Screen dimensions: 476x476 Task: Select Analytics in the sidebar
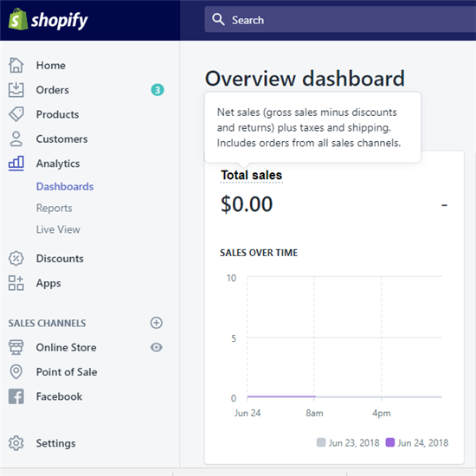coord(58,164)
